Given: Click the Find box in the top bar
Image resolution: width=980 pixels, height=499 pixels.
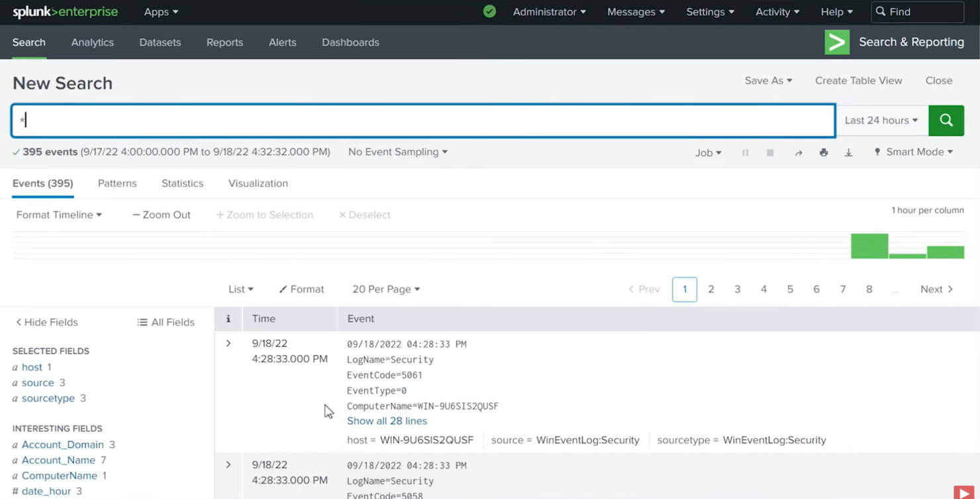Looking at the screenshot, I should [x=918, y=12].
